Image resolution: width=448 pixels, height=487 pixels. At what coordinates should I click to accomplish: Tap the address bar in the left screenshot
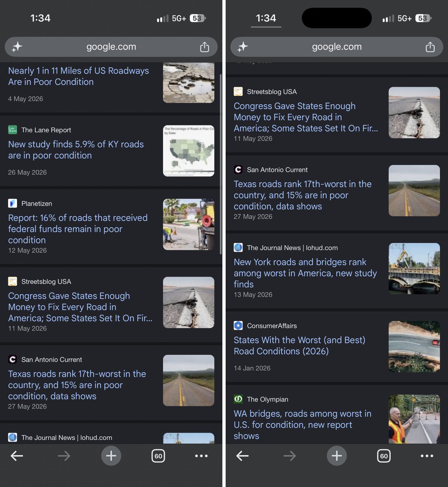pyautogui.click(x=111, y=47)
